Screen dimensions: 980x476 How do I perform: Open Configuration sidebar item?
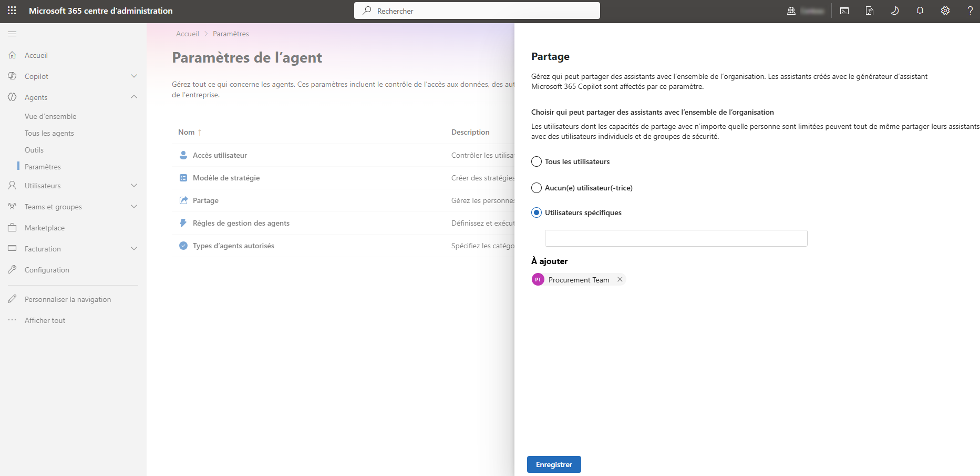[47, 270]
